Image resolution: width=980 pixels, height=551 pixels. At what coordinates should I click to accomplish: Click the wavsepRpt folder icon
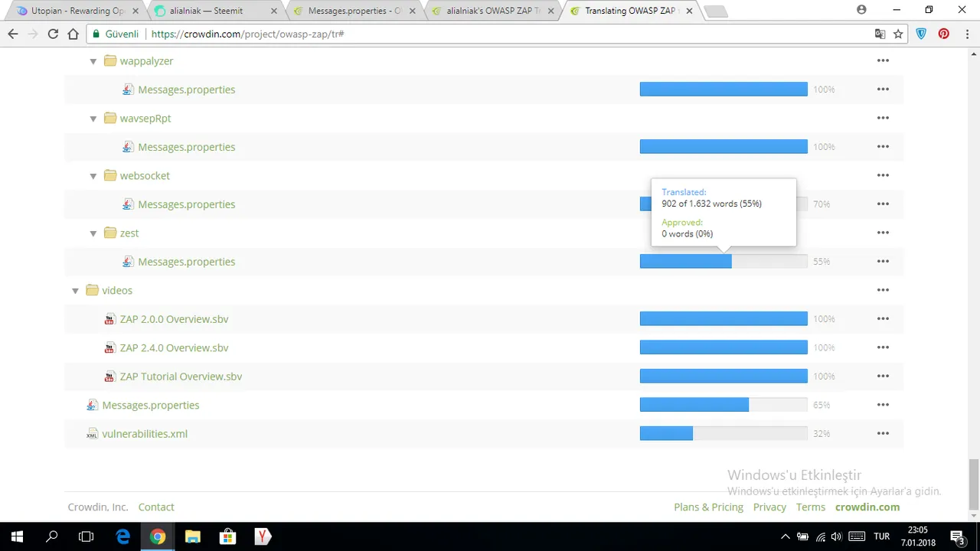tap(110, 118)
